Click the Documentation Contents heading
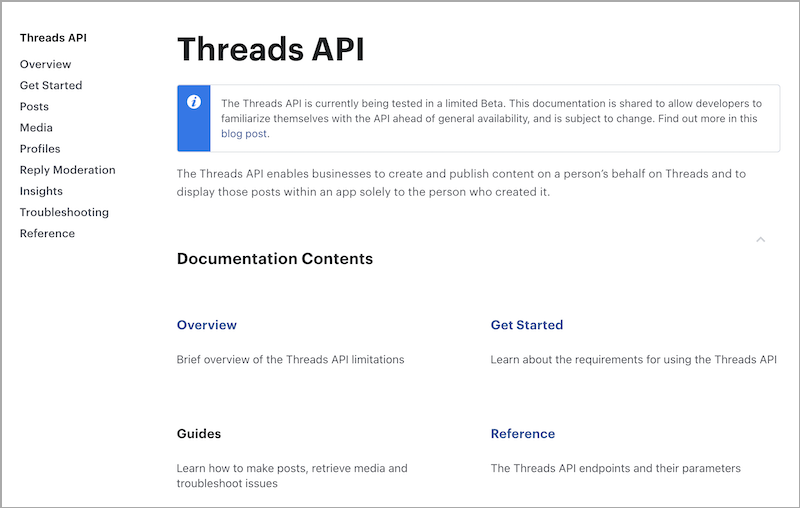The height and width of the screenshot is (508, 800). (x=274, y=259)
